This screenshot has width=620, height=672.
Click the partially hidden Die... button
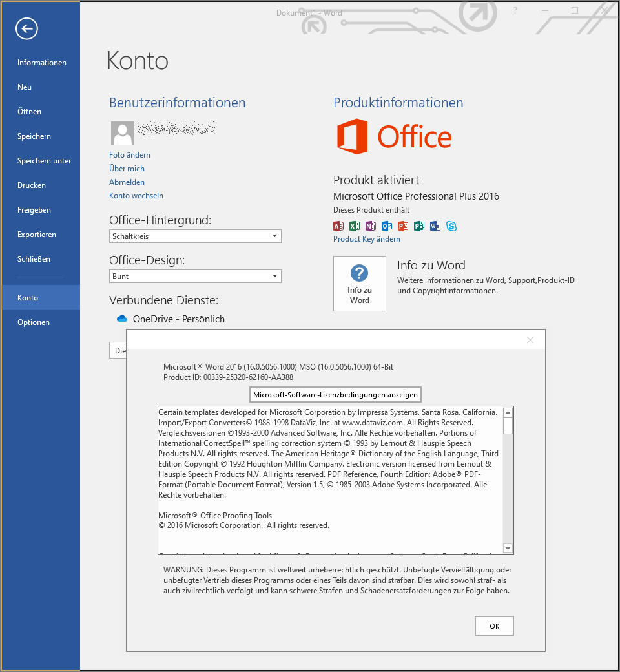pyautogui.click(x=118, y=351)
